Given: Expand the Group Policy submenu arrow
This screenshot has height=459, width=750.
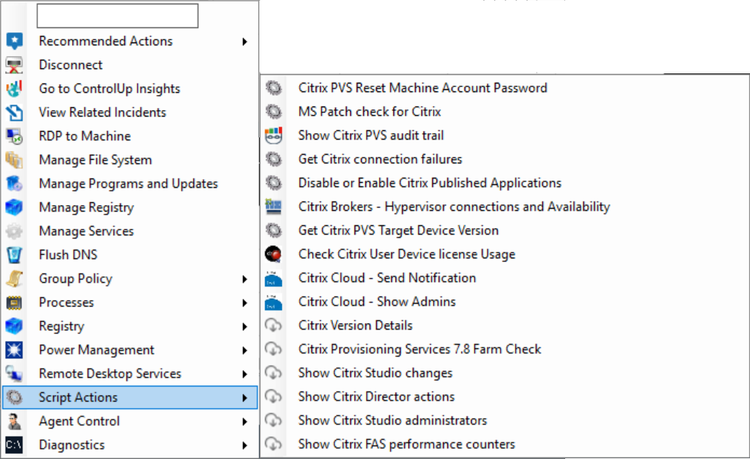Looking at the screenshot, I should (x=245, y=279).
